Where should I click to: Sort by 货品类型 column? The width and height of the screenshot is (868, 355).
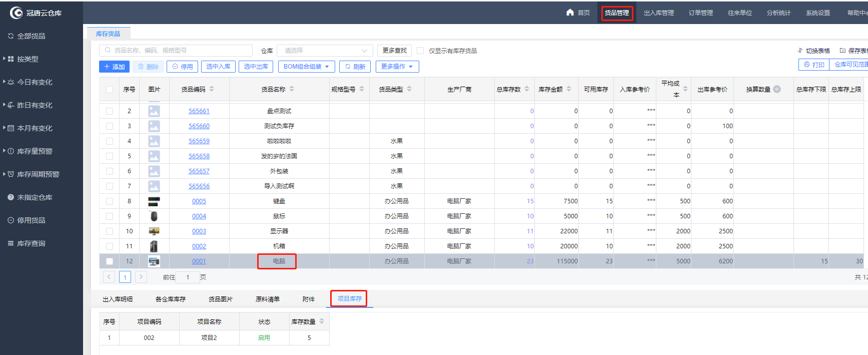tap(409, 89)
